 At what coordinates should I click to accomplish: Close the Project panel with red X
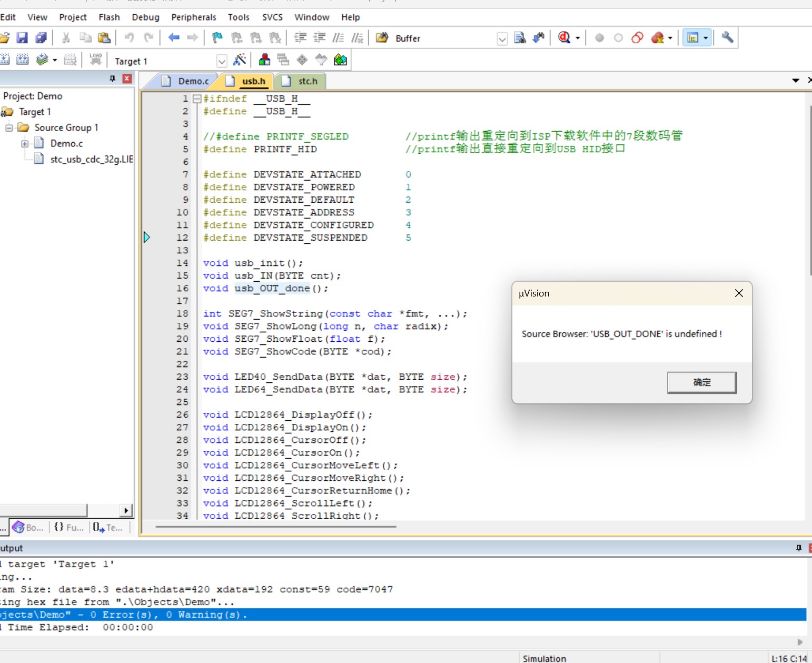[127, 78]
